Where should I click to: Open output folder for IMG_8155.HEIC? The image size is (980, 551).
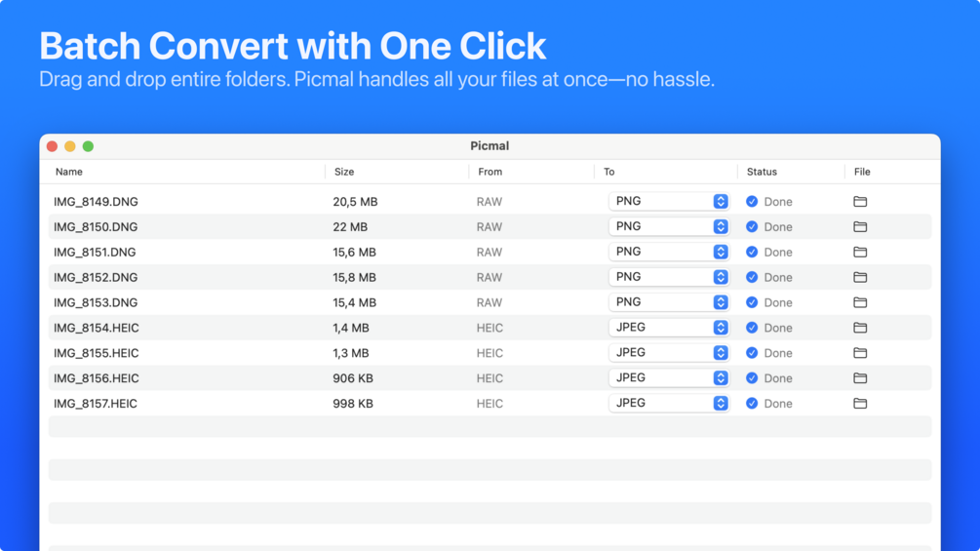pyautogui.click(x=860, y=353)
